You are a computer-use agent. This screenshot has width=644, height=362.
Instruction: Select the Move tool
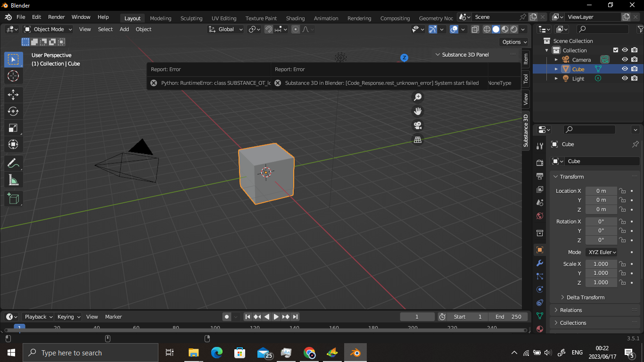pos(14,95)
